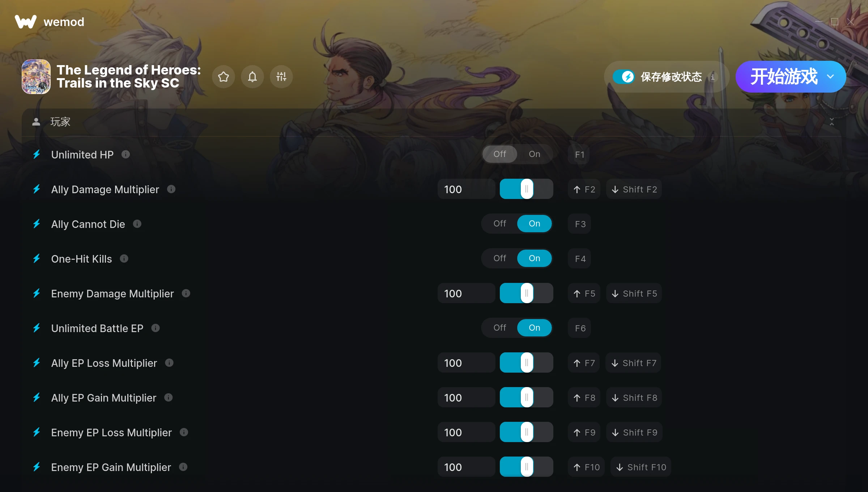This screenshot has width=868, height=492.
Task: Open info icon next to 保存修改状态
Action: (713, 77)
